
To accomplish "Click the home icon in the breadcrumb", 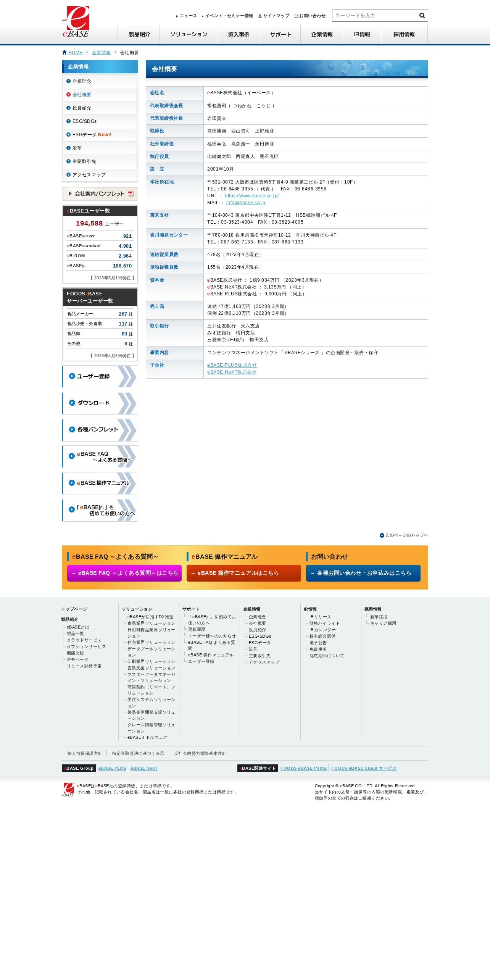I will pos(64,52).
